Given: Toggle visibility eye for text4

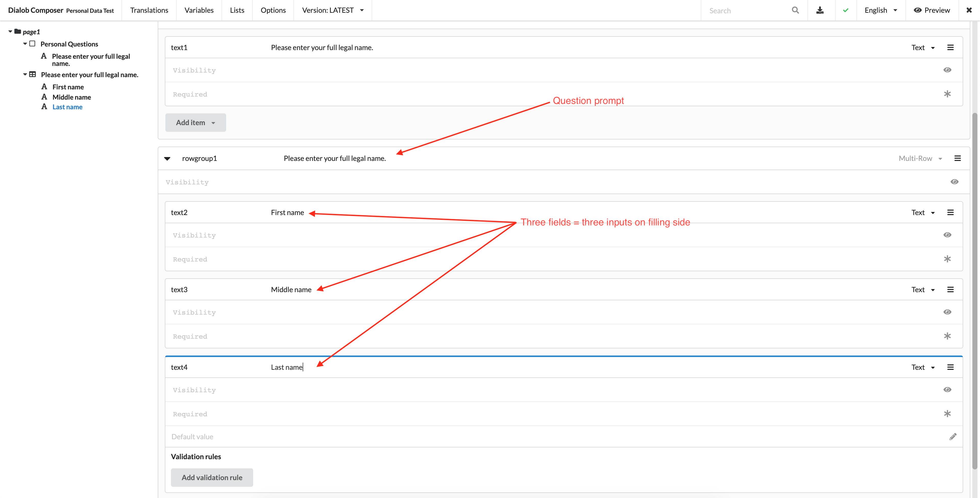Looking at the screenshot, I should [947, 389].
